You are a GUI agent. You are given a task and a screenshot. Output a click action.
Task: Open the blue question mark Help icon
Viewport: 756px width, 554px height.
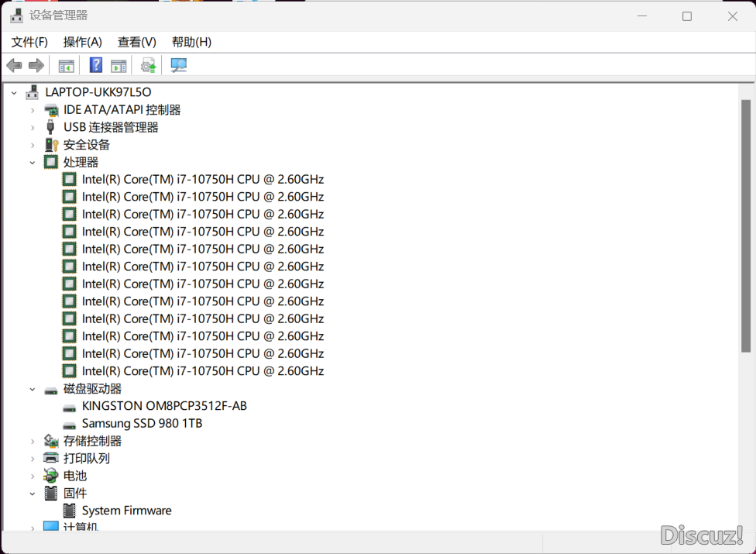[96, 65]
